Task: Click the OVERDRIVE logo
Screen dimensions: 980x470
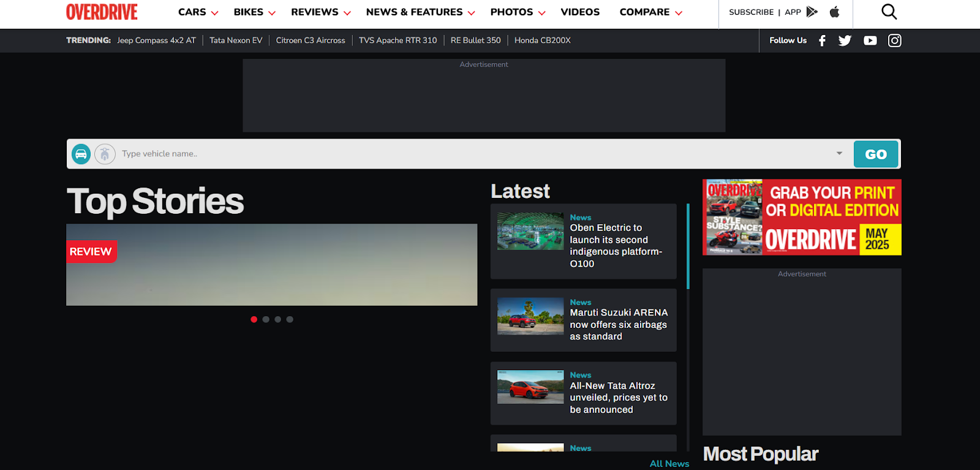Action: (x=102, y=12)
